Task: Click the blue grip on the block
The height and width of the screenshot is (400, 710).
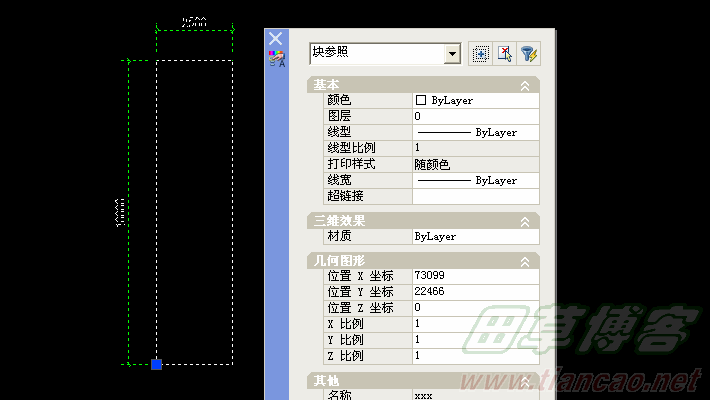Action: click(x=156, y=364)
